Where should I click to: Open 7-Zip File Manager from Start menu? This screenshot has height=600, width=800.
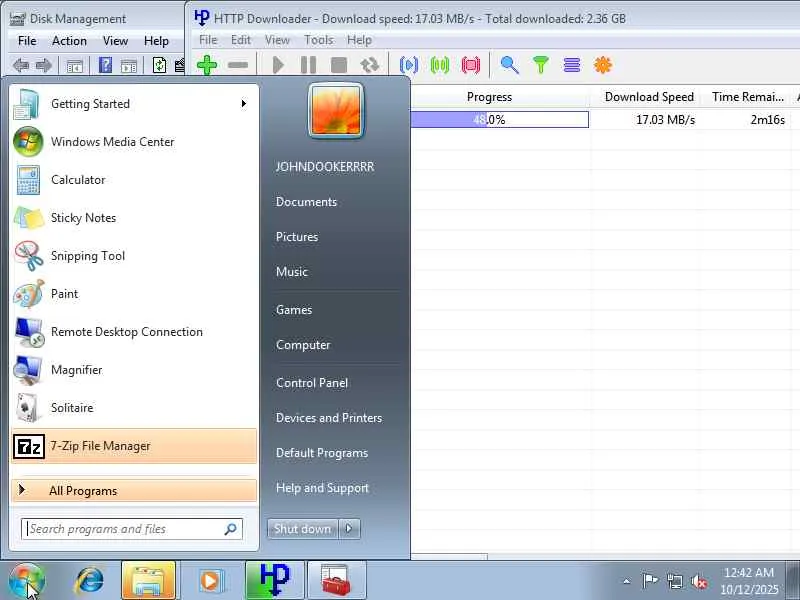(134, 446)
